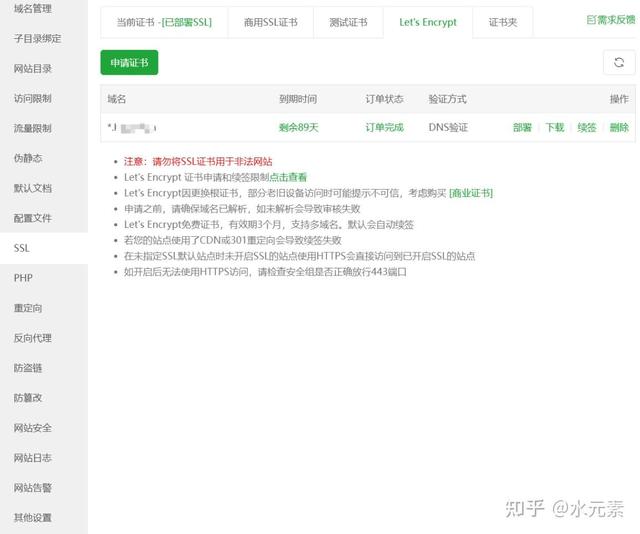Click the 到期时间 column header
640x534 pixels.
coord(298,99)
